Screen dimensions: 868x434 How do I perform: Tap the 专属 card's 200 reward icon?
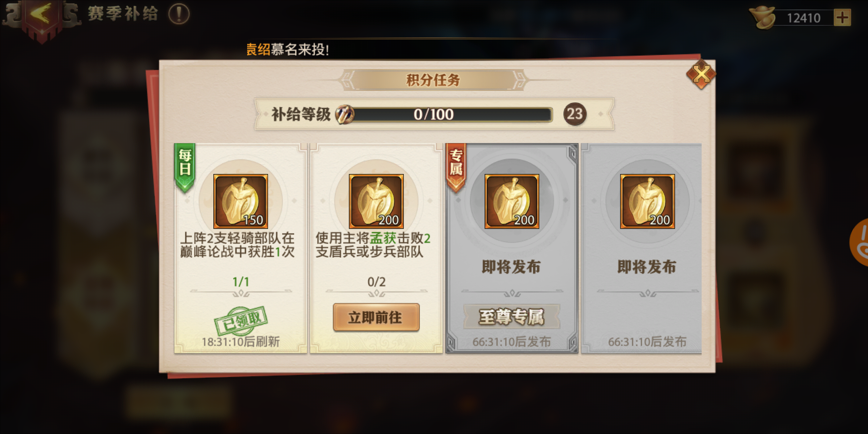click(512, 201)
